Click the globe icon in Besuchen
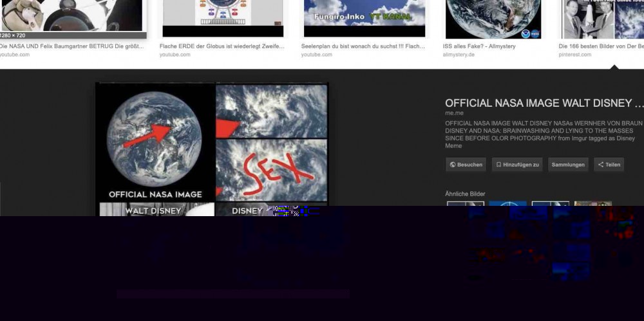This screenshot has width=644, height=321. pos(453,165)
